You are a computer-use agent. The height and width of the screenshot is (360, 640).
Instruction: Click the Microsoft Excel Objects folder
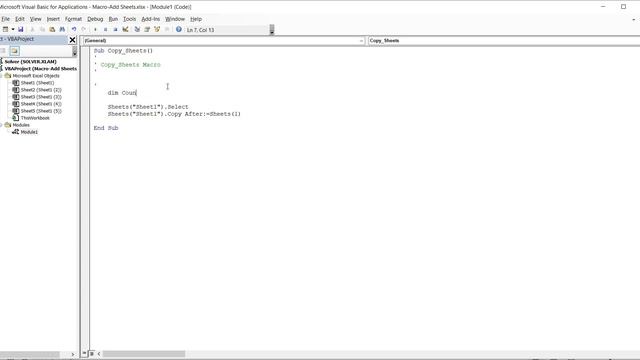(x=36, y=76)
